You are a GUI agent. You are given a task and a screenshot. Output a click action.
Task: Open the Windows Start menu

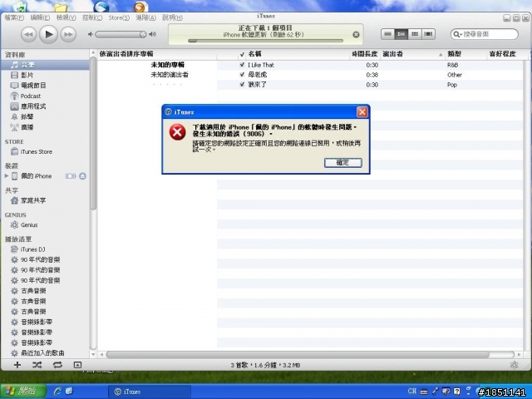[22, 392]
